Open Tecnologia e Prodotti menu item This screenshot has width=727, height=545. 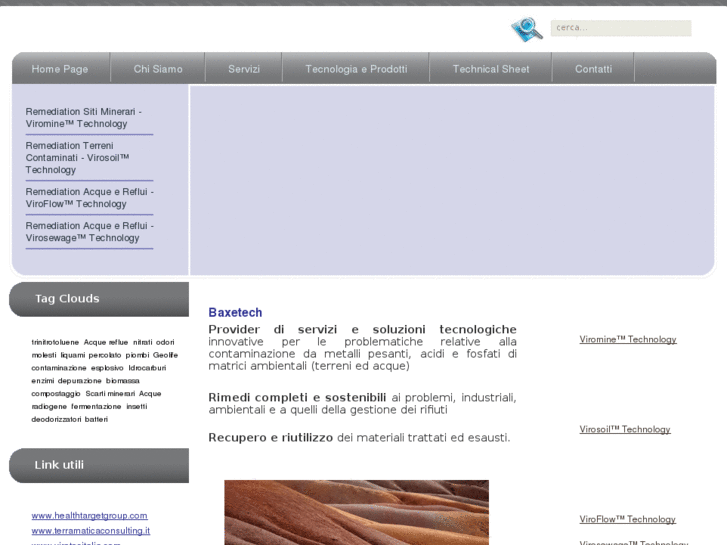(x=356, y=69)
